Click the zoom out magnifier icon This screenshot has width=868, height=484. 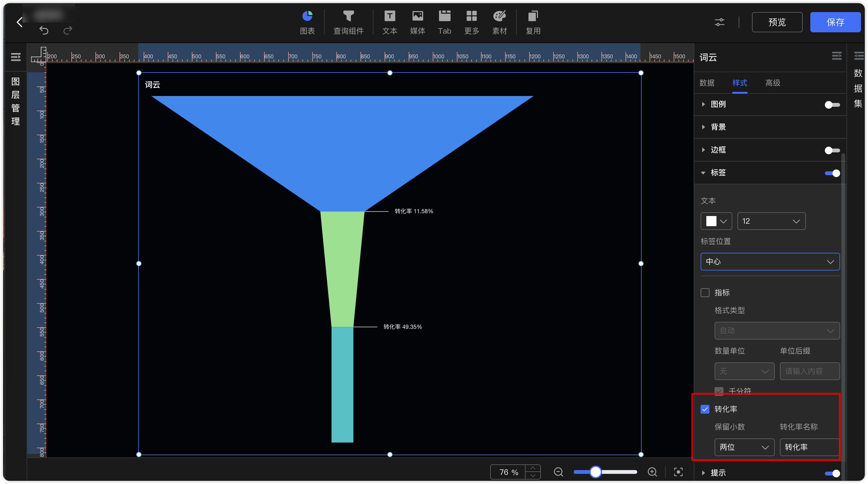pos(558,472)
